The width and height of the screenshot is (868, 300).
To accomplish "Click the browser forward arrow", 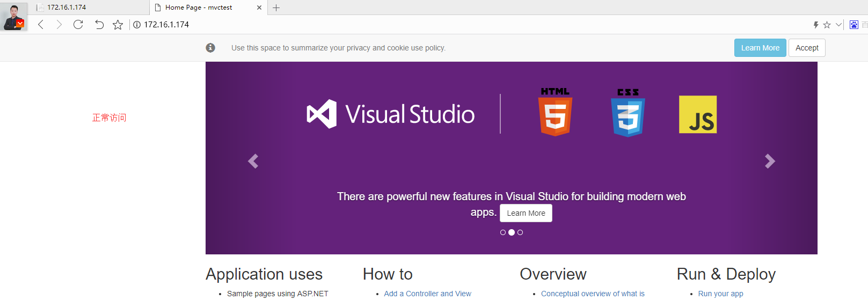I will tap(59, 25).
